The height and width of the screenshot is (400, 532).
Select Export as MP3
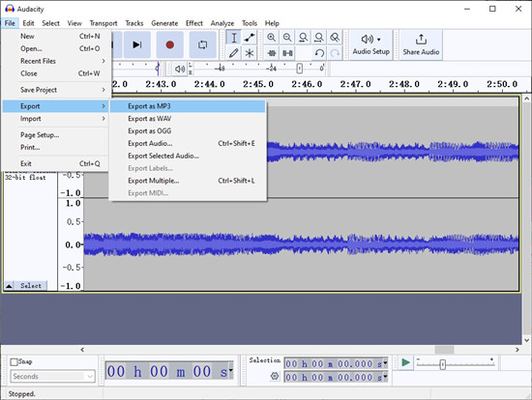click(x=188, y=106)
